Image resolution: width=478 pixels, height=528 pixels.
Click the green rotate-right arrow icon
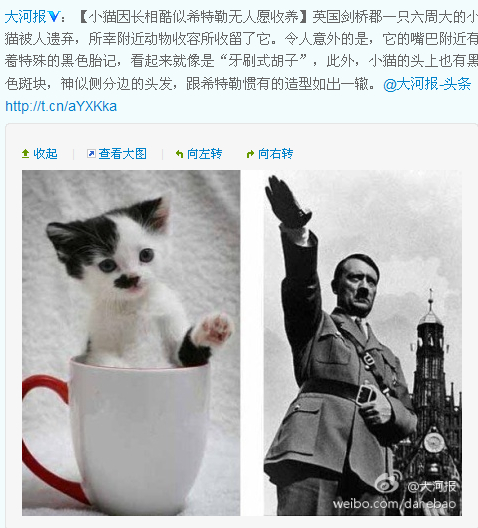250,154
